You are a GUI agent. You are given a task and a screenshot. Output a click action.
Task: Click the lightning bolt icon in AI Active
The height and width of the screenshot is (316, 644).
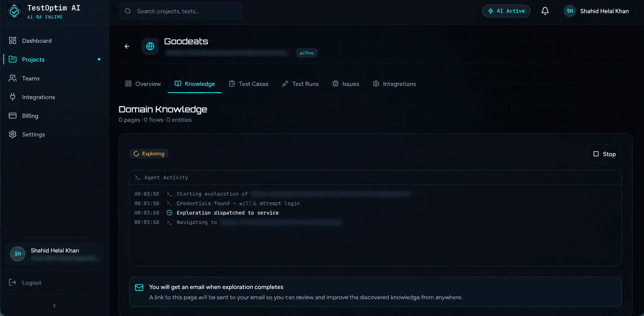490,11
